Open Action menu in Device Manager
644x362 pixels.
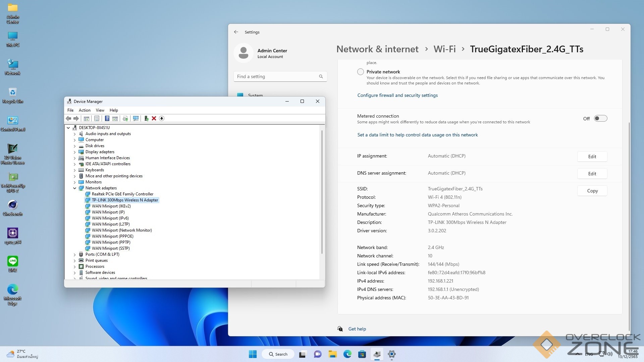[x=85, y=110]
